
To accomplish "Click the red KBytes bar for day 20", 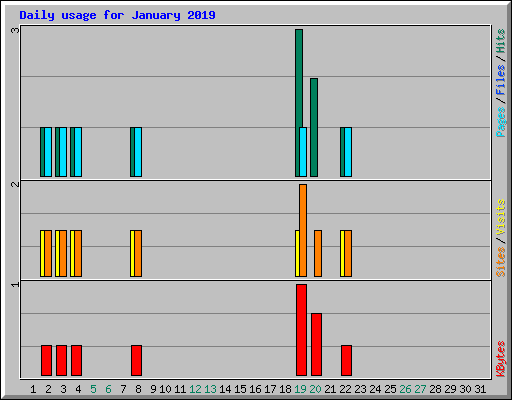I will click(x=316, y=344).
